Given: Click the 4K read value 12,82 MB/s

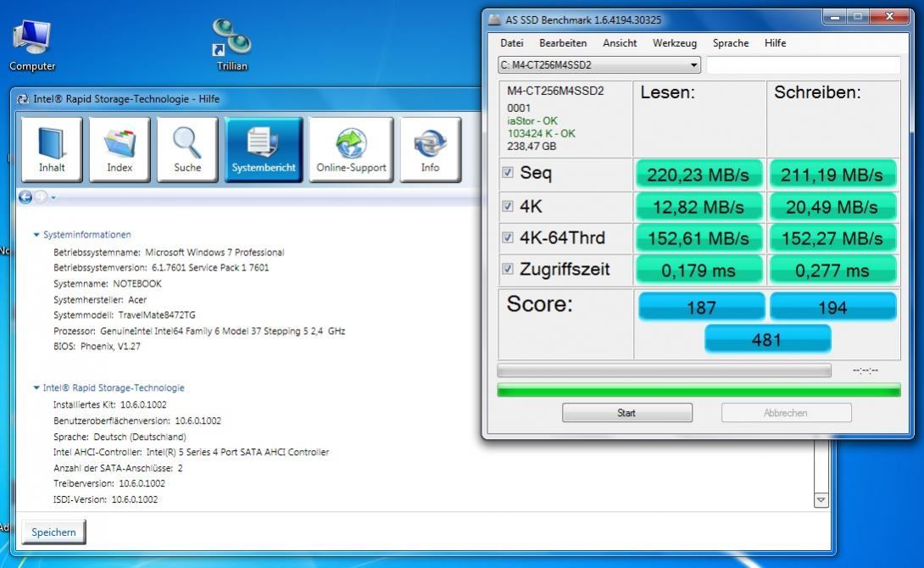Looking at the screenshot, I should pyautogui.click(x=699, y=208).
